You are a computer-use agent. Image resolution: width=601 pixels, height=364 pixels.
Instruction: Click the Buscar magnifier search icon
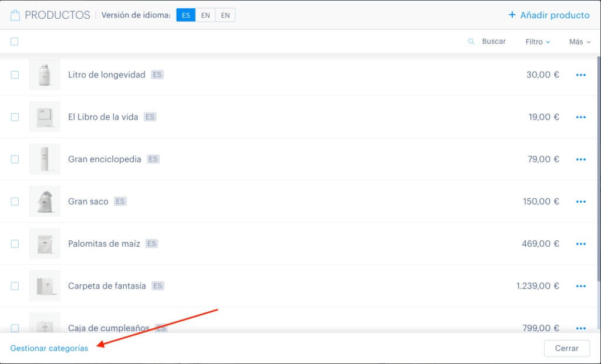pos(471,42)
